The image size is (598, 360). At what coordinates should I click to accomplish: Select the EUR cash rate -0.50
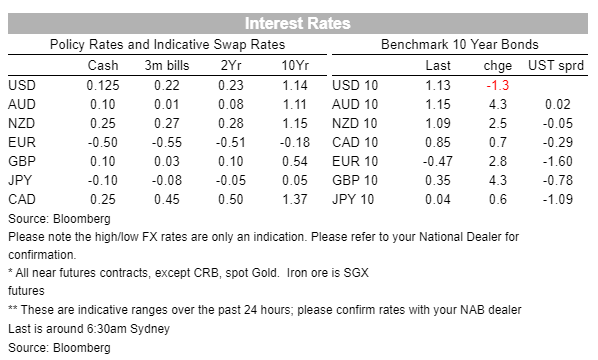[x=103, y=143]
